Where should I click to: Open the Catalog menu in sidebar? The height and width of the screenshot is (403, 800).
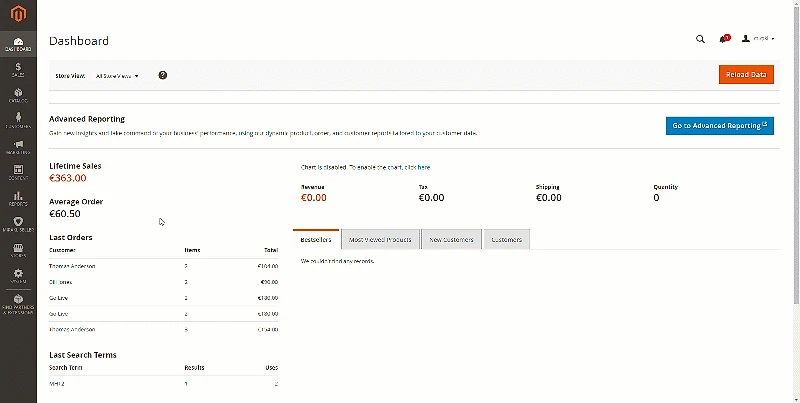click(x=18, y=96)
